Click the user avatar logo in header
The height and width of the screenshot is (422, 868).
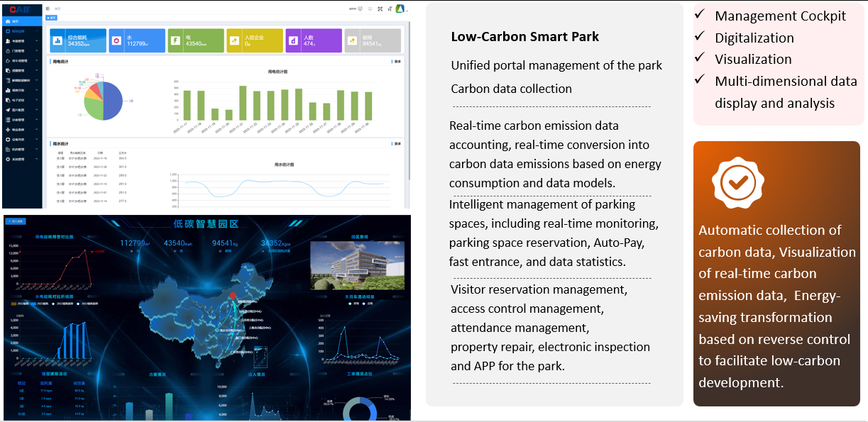400,9
